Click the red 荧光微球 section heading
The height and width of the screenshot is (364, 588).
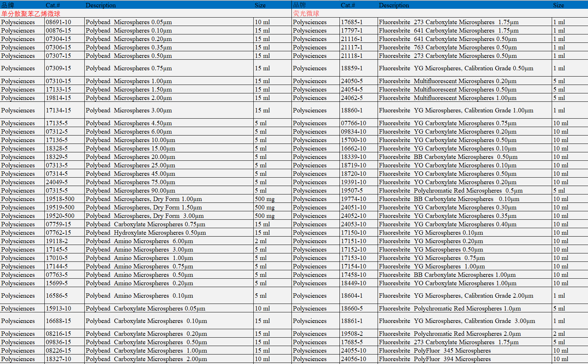306,14
